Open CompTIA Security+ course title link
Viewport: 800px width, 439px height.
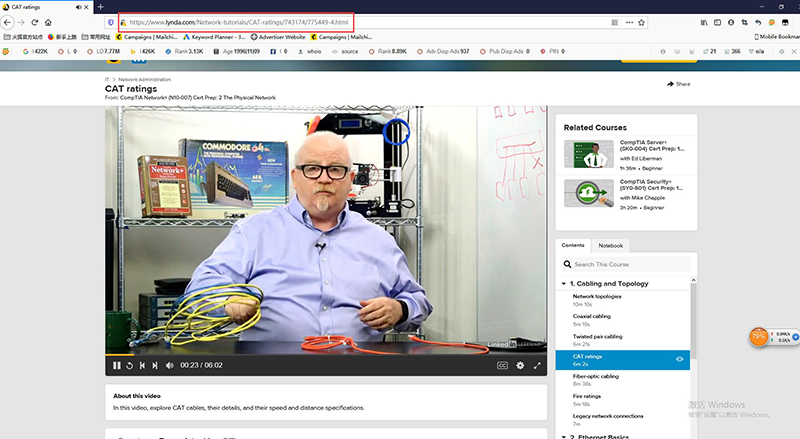pyautogui.click(x=652, y=185)
